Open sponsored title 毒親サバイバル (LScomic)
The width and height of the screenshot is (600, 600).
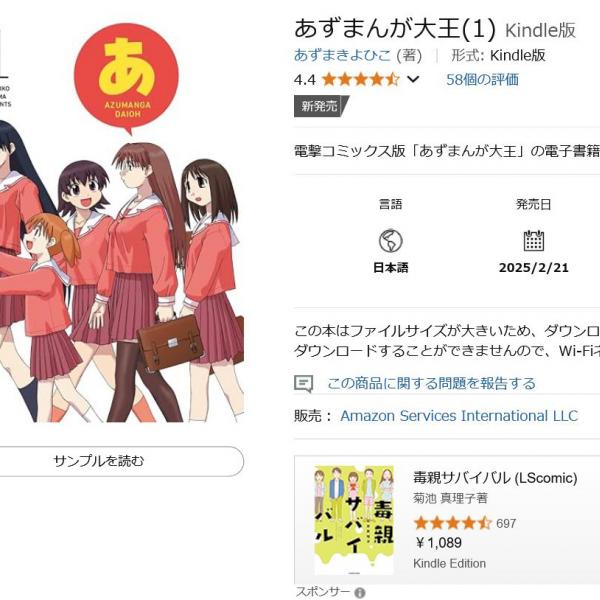tap(495, 478)
